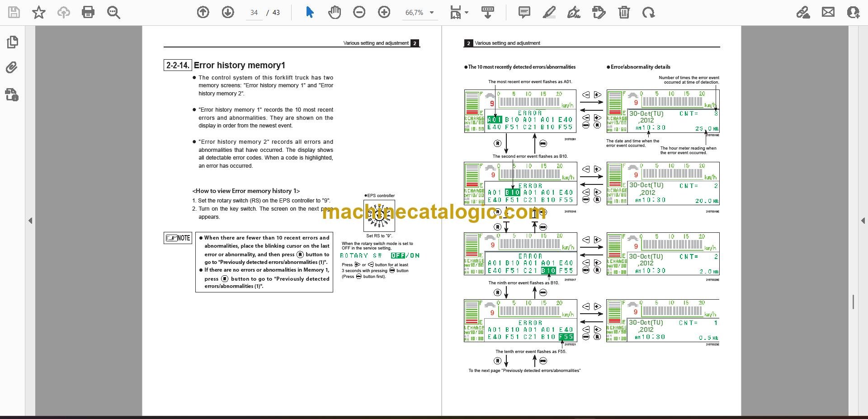Click the page number field showing 34
The height and width of the screenshot is (419, 868).
254,13
